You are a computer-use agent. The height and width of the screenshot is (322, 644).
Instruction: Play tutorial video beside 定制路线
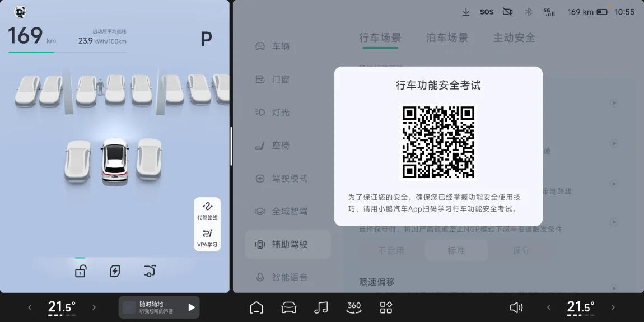[x=614, y=183]
